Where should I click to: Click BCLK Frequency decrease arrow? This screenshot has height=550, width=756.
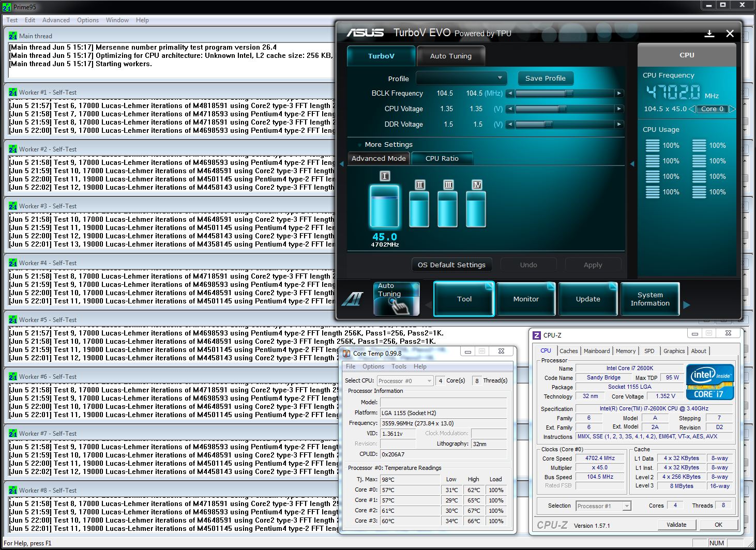point(510,94)
